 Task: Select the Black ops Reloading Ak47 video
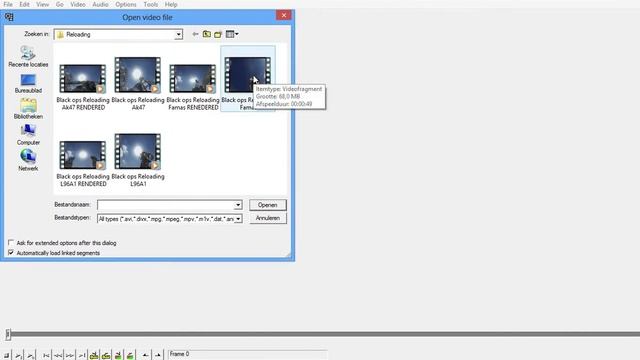[138, 83]
